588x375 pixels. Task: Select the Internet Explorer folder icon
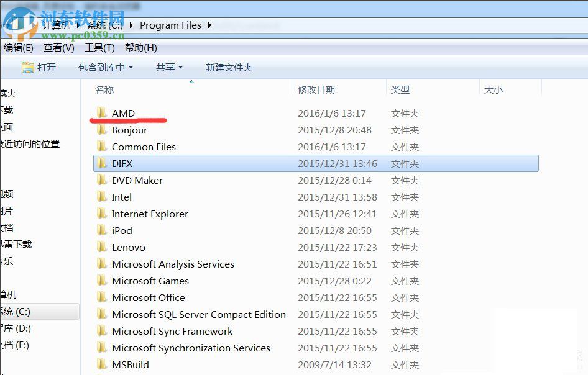[102, 214]
